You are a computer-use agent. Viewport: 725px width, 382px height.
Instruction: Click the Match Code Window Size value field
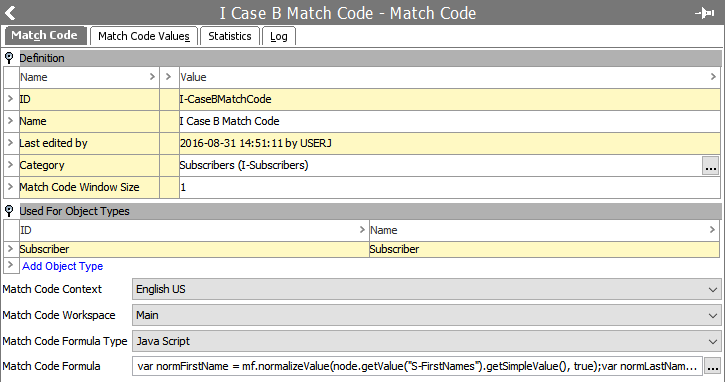pos(449,187)
